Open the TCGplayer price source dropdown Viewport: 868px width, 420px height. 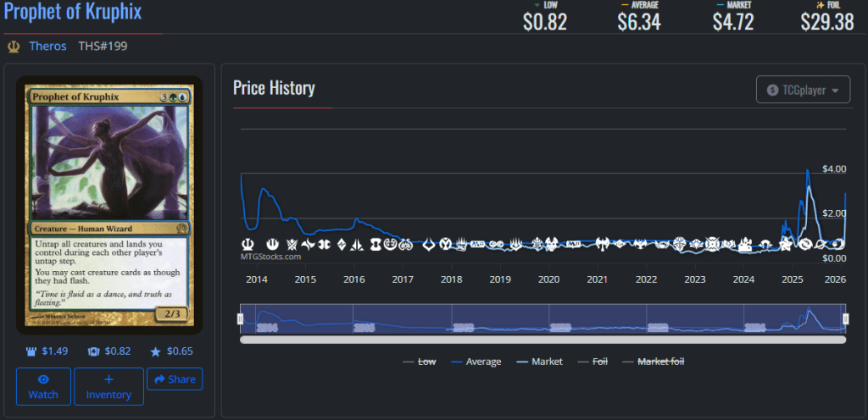(x=803, y=90)
